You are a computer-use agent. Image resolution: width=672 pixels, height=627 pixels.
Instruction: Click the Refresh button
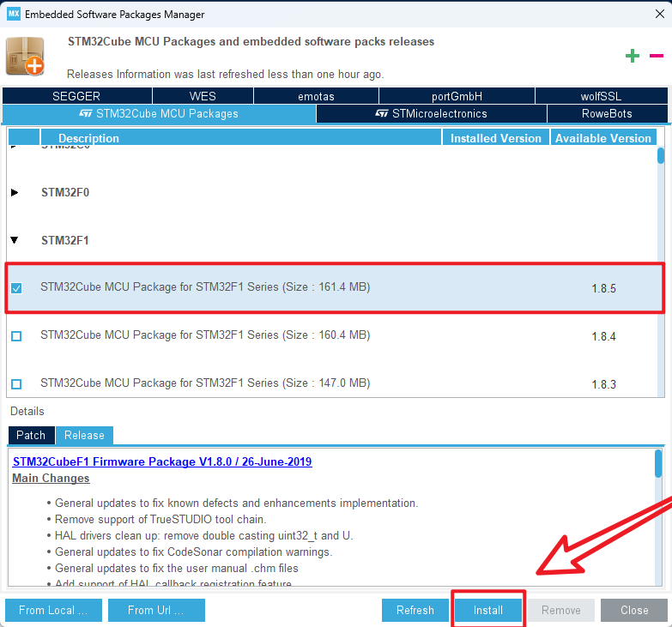[415, 610]
